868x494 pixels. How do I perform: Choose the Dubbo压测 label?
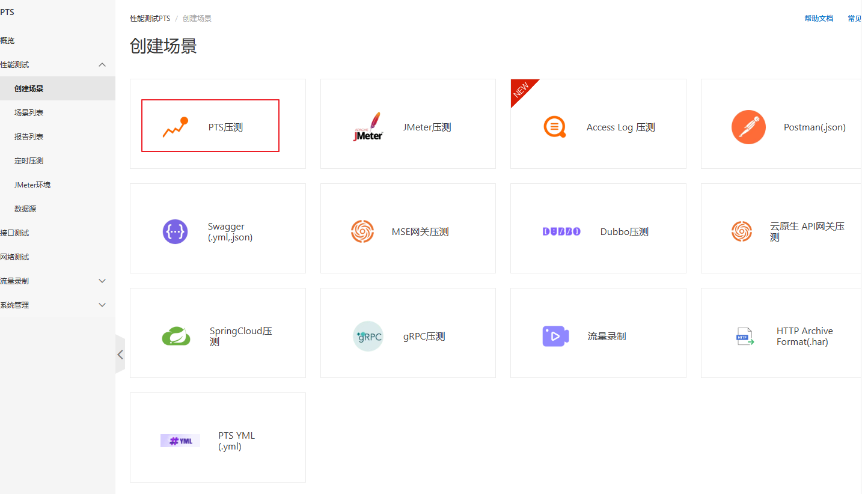tap(625, 232)
